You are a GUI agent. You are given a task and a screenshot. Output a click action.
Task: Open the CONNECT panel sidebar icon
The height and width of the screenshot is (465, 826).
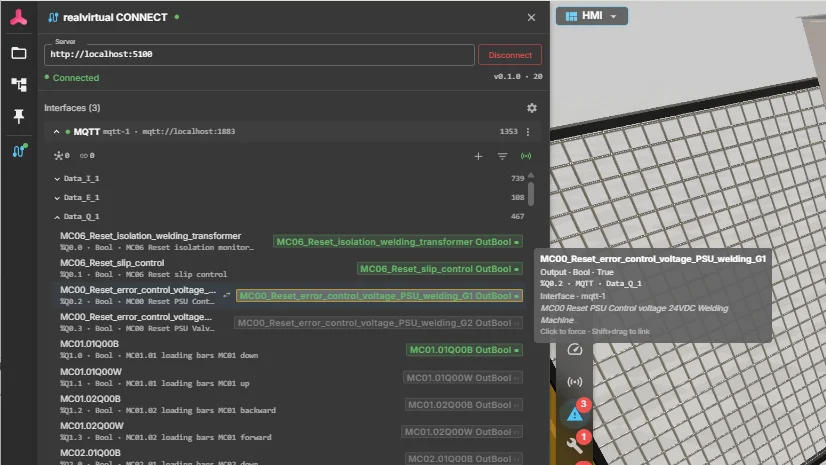19,151
